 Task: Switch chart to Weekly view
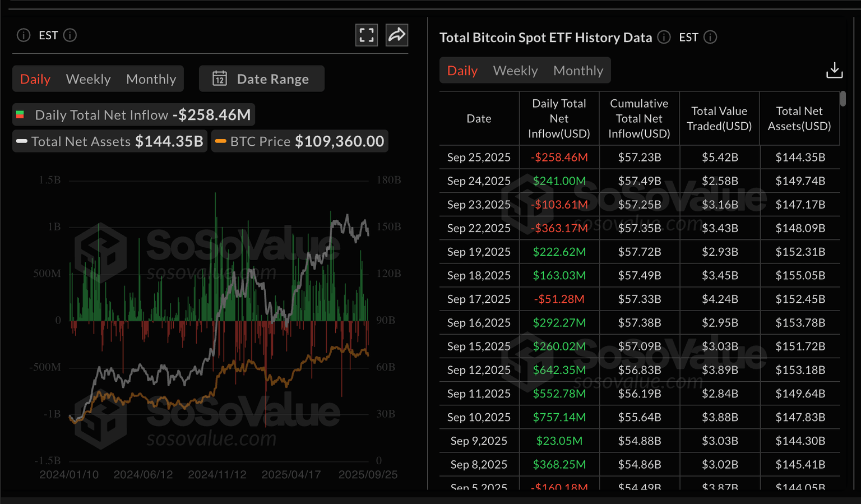click(x=88, y=79)
